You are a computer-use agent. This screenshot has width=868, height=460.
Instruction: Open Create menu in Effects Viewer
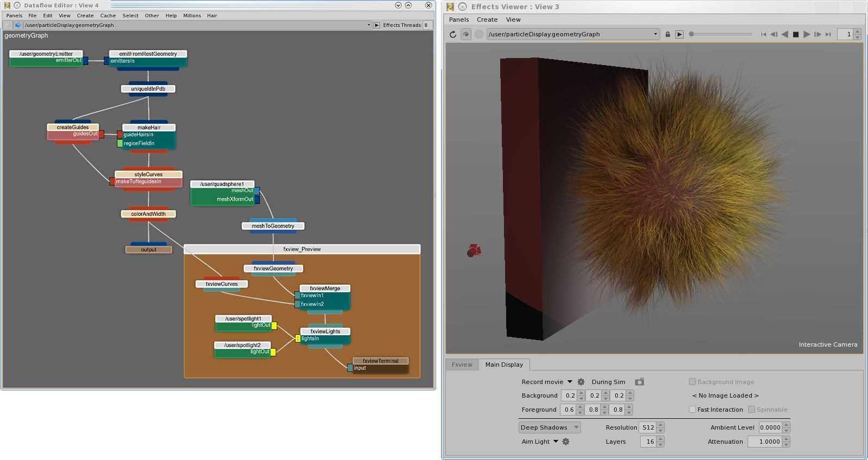[487, 20]
